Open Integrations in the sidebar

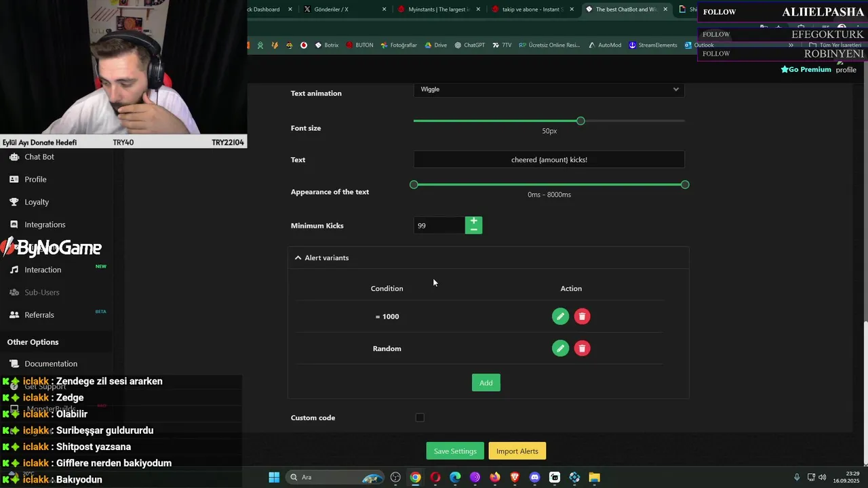[45, 224]
